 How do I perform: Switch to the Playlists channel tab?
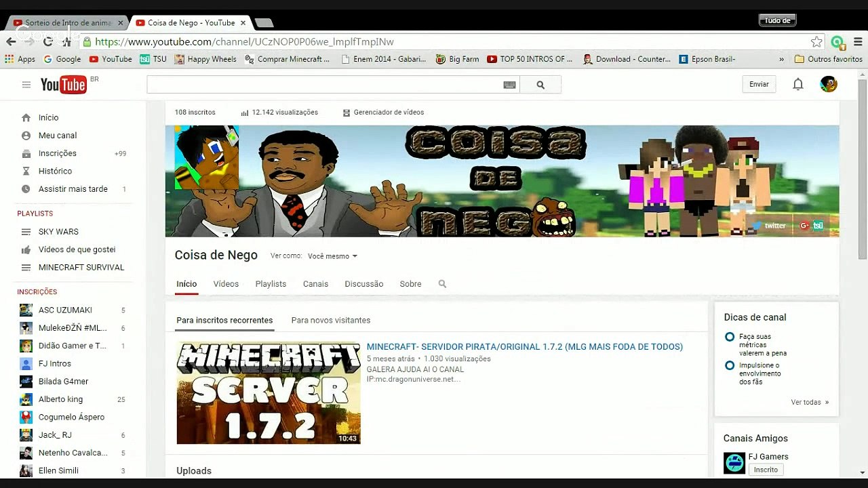point(271,284)
